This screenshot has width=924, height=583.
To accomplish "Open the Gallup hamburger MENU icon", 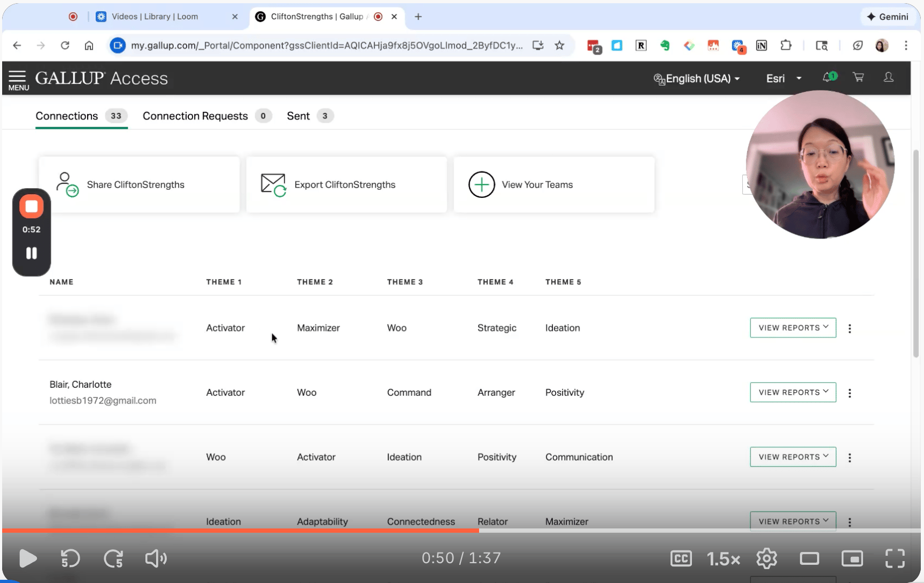I will 18,79.
